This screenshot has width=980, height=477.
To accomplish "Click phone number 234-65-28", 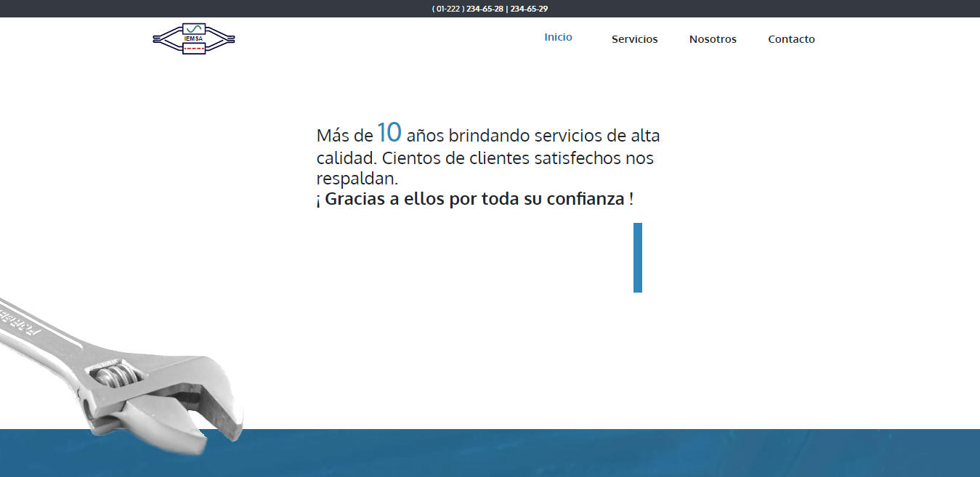I will click(485, 9).
